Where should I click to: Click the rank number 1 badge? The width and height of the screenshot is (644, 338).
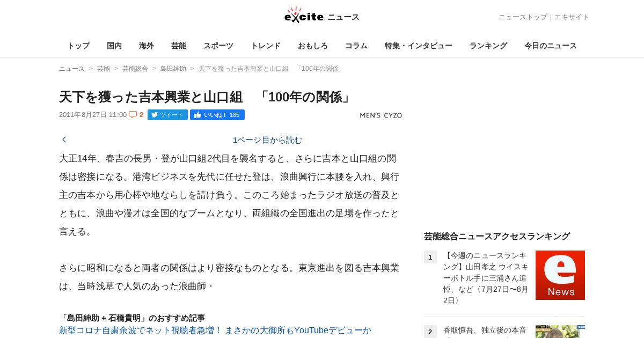point(430,257)
